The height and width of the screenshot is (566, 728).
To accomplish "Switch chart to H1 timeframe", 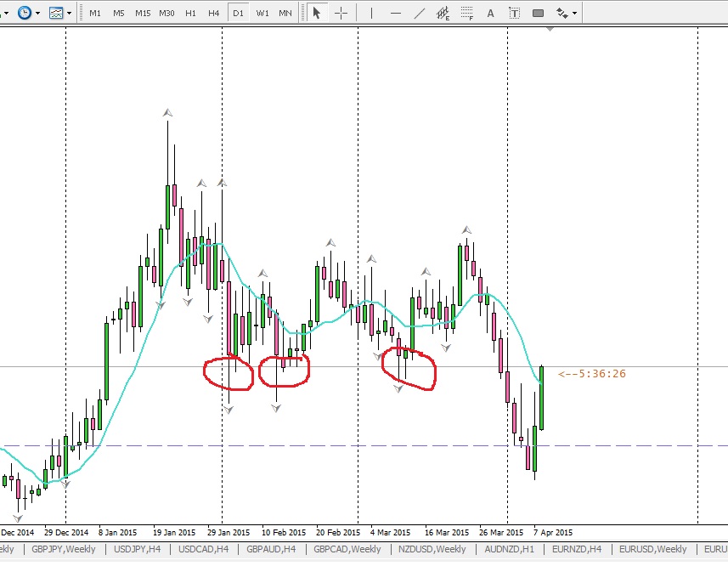I will pos(190,13).
